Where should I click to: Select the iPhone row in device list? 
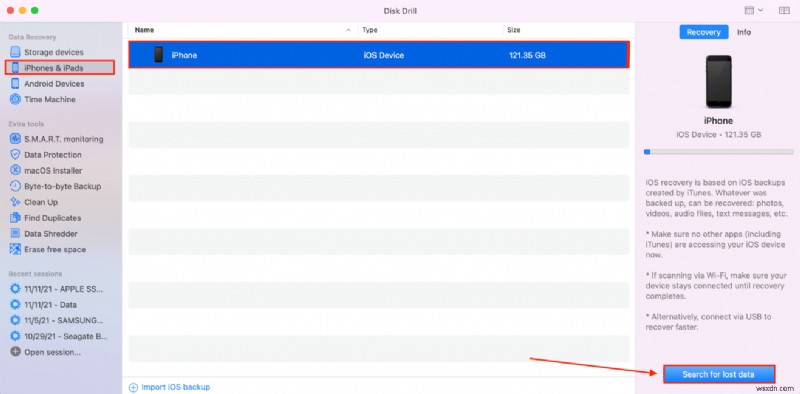point(378,55)
